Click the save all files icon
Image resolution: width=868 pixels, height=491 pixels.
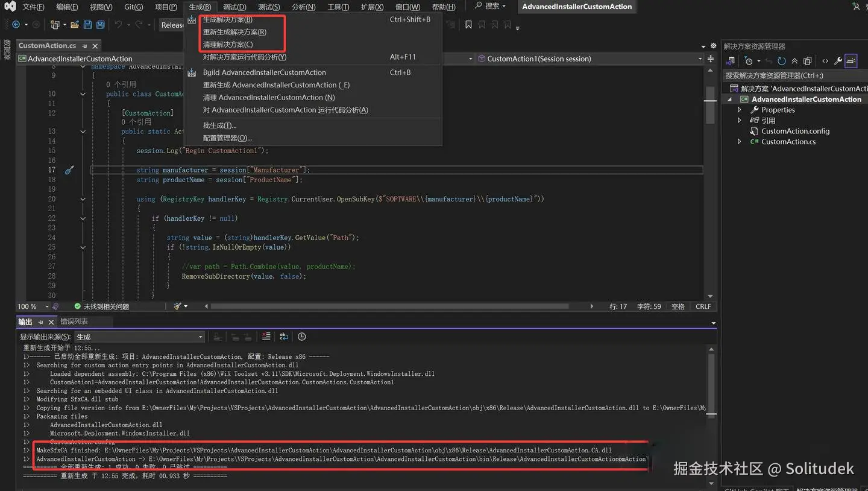(100, 25)
